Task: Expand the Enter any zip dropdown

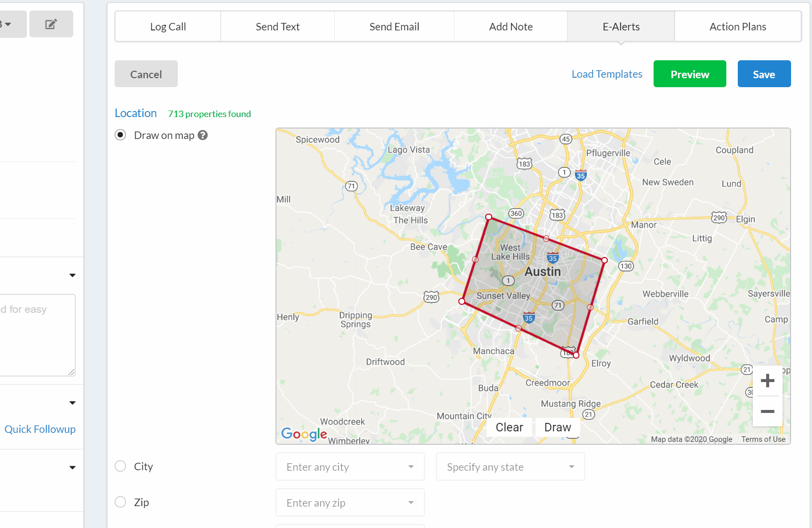Action: pos(350,503)
